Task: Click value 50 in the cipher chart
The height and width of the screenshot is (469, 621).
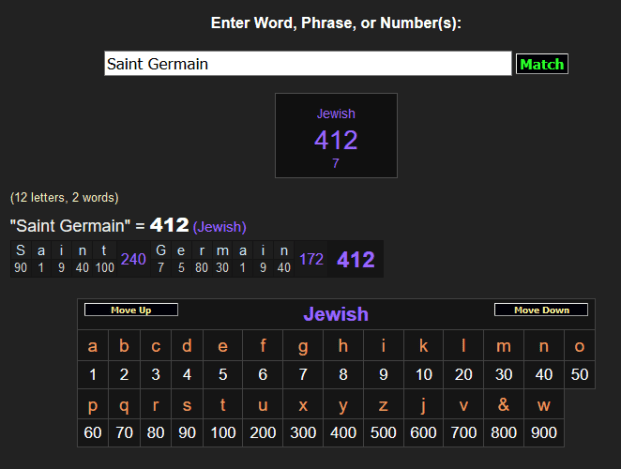Action: pos(580,375)
